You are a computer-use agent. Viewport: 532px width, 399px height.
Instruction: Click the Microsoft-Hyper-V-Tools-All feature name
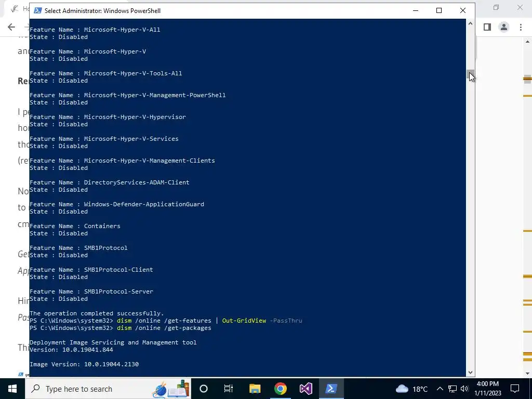[133, 73]
